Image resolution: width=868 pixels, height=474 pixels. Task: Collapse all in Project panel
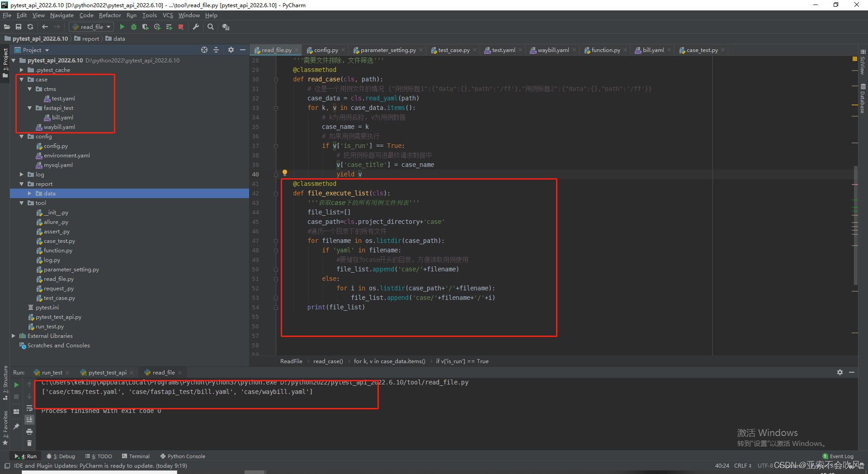(216, 50)
